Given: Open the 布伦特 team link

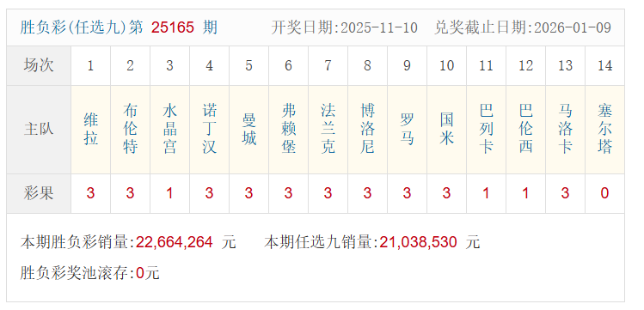Looking at the screenshot, I should [x=130, y=129].
